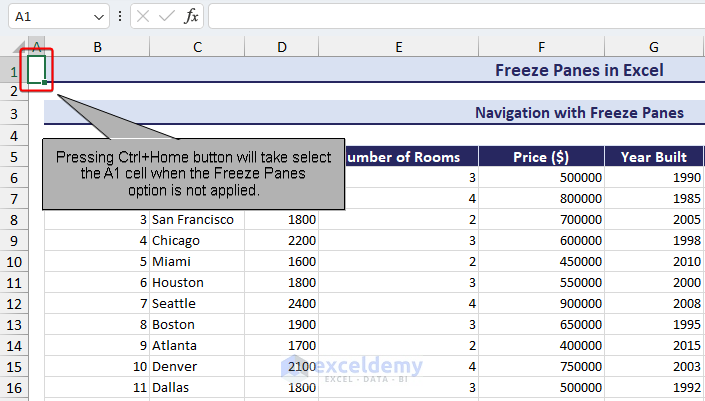Click inside the Name Box showing A1
The image size is (705, 401).
coord(48,17)
